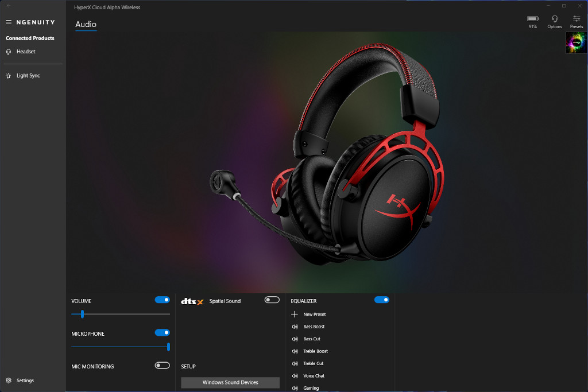Image resolution: width=588 pixels, height=392 pixels.
Task: Click the DTS:X logo
Action: 192,301
